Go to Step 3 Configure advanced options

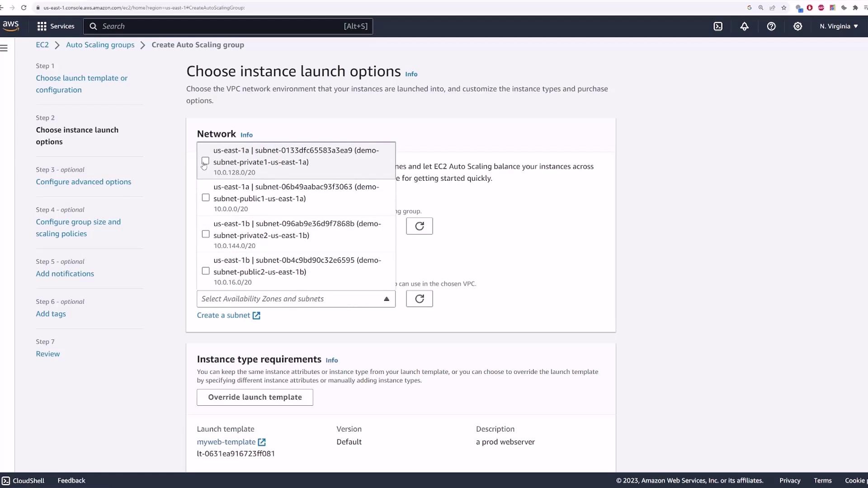click(84, 182)
